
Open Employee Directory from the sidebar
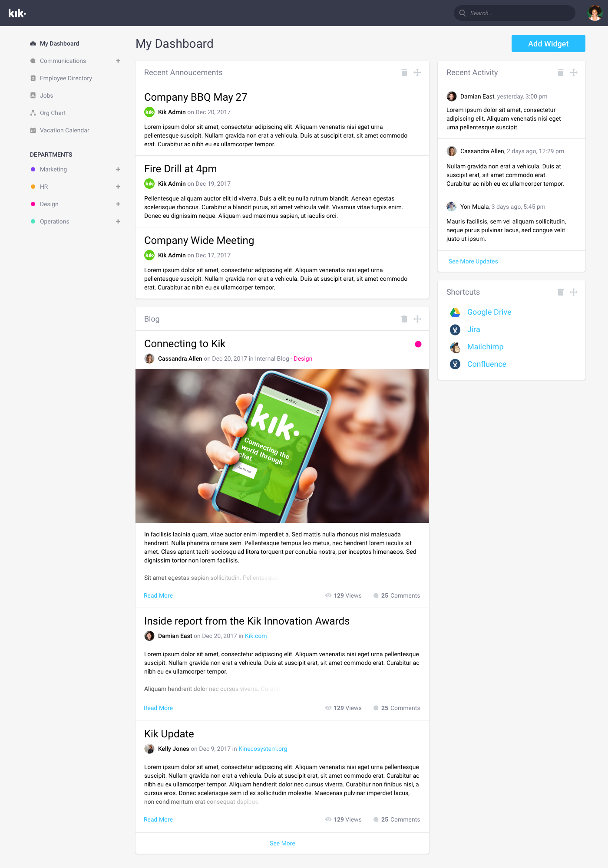click(x=66, y=78)
